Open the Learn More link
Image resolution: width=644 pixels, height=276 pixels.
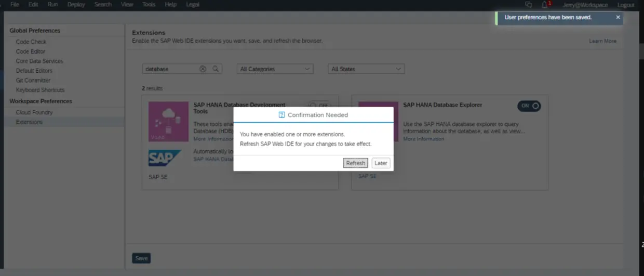pos(602,41)
